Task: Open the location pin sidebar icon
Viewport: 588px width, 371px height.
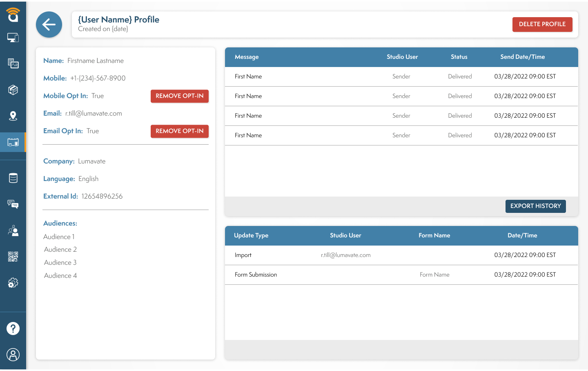Action: 13,116
